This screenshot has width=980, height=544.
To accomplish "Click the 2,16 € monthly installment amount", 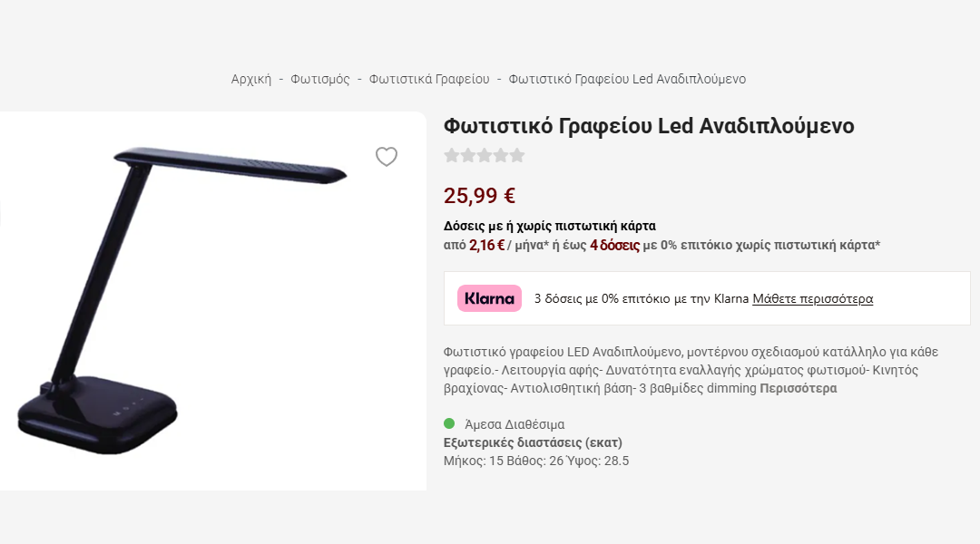I will 486,245.
